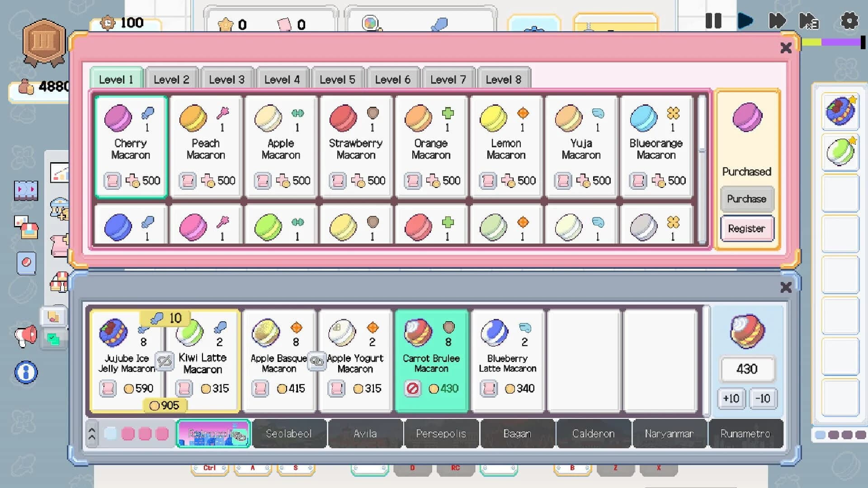Switch to the Level 3 tab
Image resolution: width=868 pixels, height=488 pixels.
coord(227,79)
